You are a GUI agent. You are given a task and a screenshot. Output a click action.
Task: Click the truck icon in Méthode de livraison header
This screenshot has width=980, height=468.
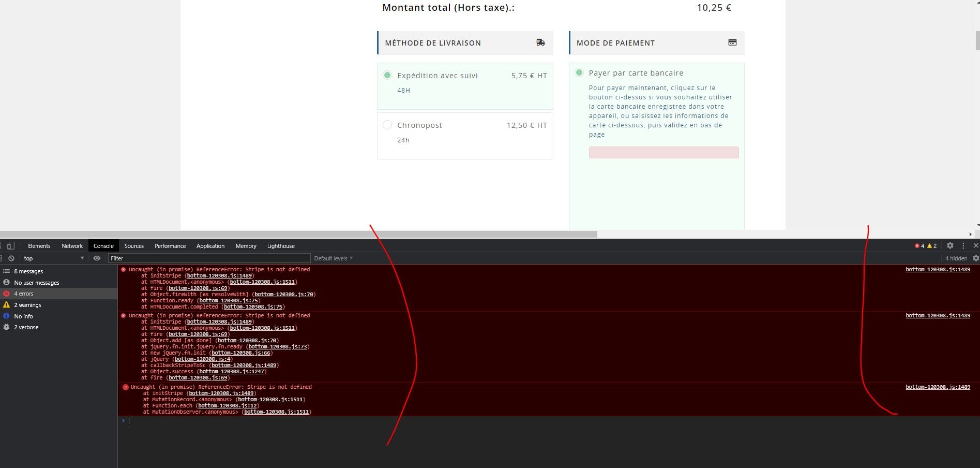[540, 42]
